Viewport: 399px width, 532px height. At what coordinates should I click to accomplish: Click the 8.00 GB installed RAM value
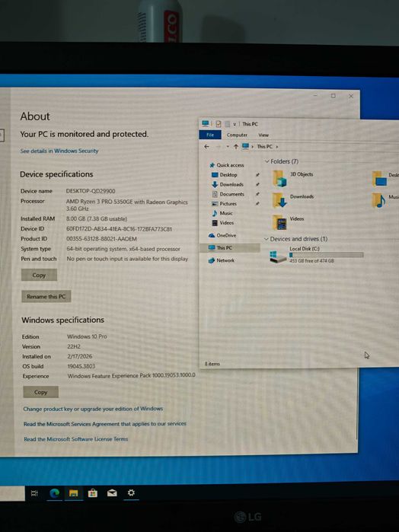point(97,219)
